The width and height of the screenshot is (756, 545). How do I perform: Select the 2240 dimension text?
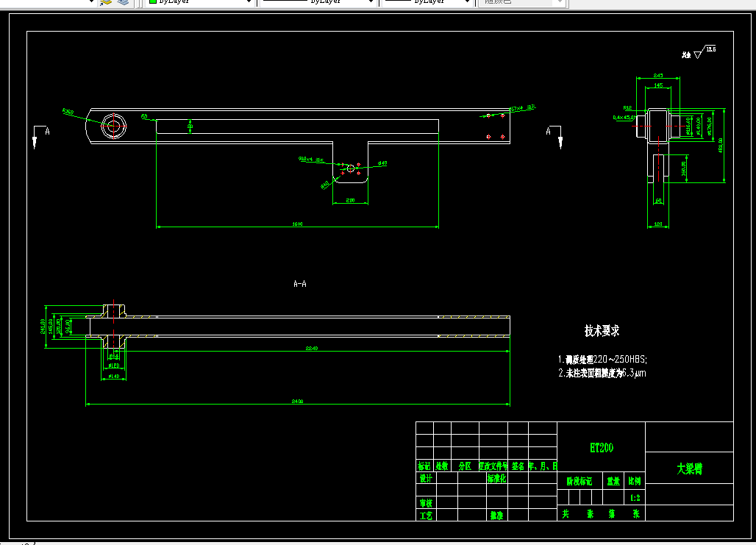312,348
